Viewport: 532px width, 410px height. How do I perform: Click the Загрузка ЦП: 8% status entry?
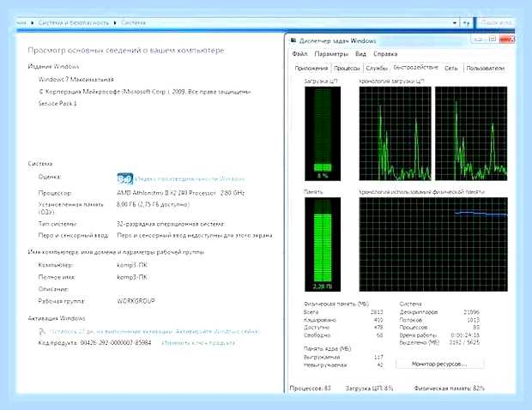[x=369, y=388]
